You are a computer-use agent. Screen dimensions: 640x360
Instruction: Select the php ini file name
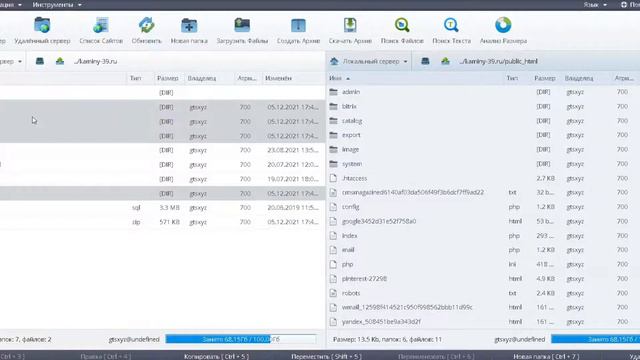(x=347, y=264)
